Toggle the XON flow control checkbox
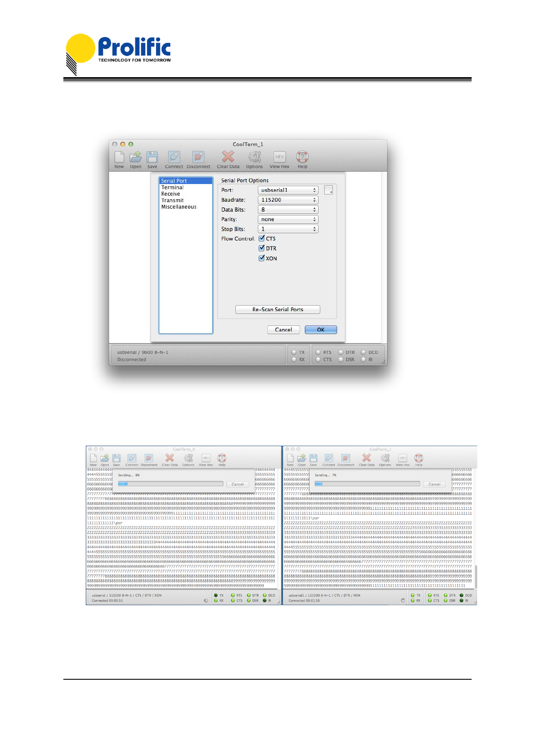The image size is (535, 756). click(x=262, y=258)
